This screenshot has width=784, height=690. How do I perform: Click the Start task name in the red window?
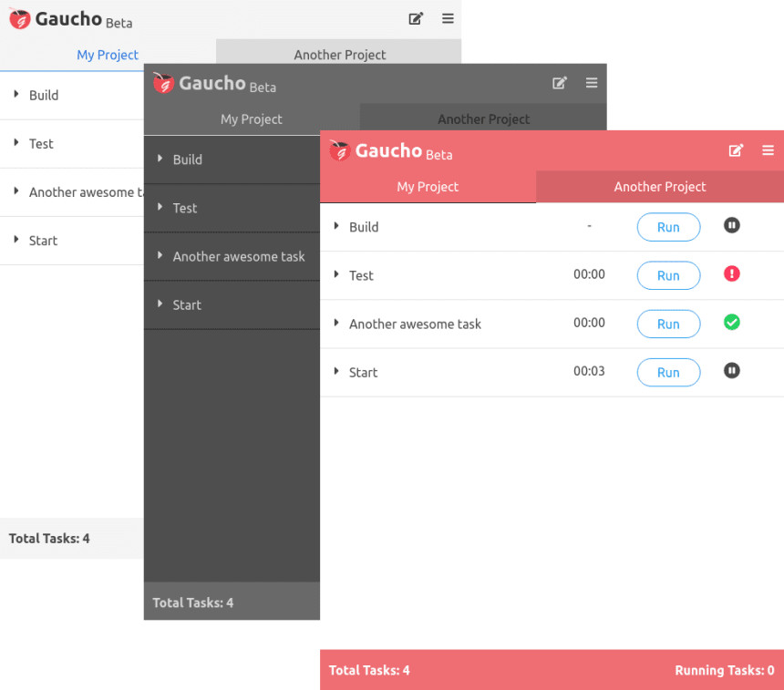click(363, 373)
